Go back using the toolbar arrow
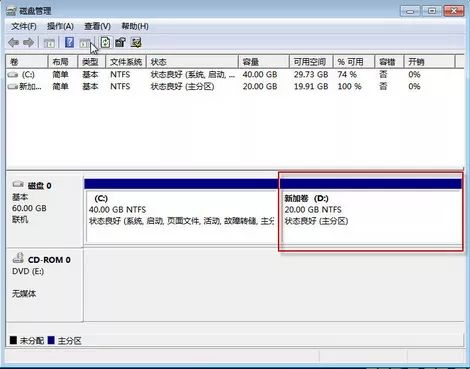Viewport: 470px width, 369px height. point(13,43)
